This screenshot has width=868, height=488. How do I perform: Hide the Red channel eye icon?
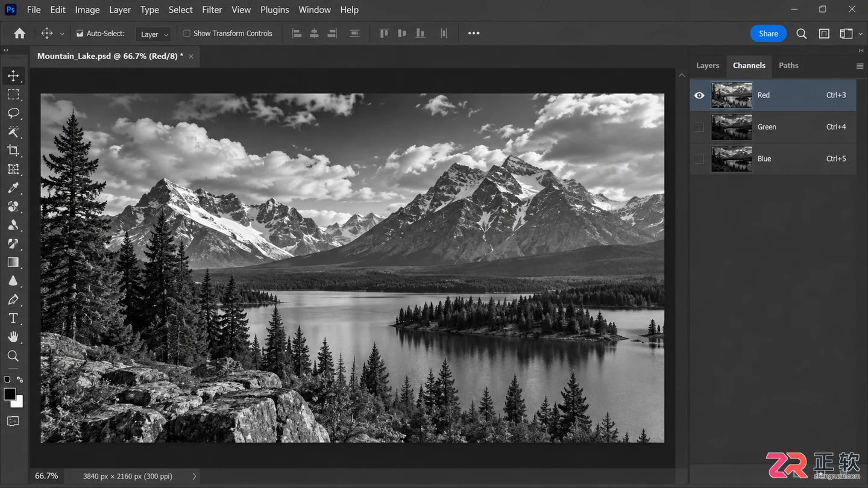coord(699,95)
